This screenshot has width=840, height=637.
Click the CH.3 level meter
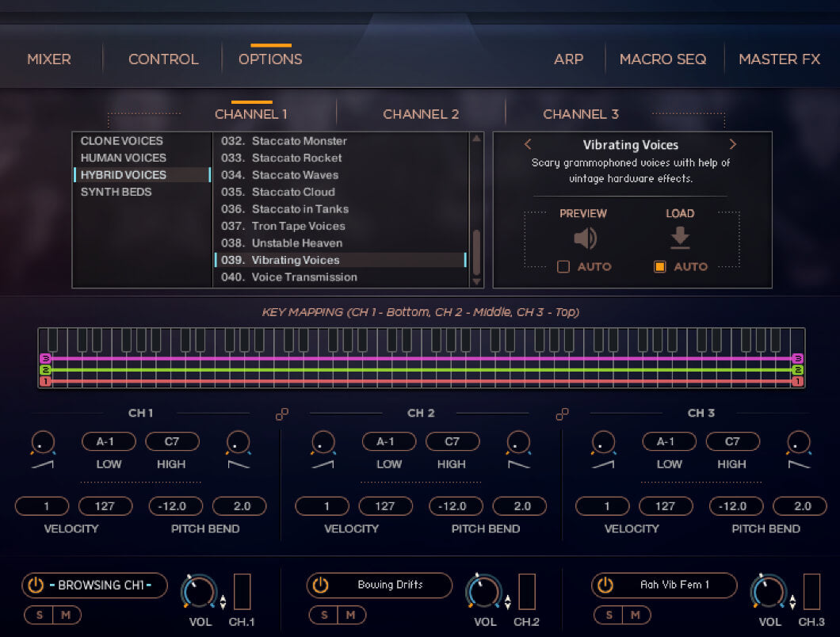pyautogui.click(x=811, y=592)
